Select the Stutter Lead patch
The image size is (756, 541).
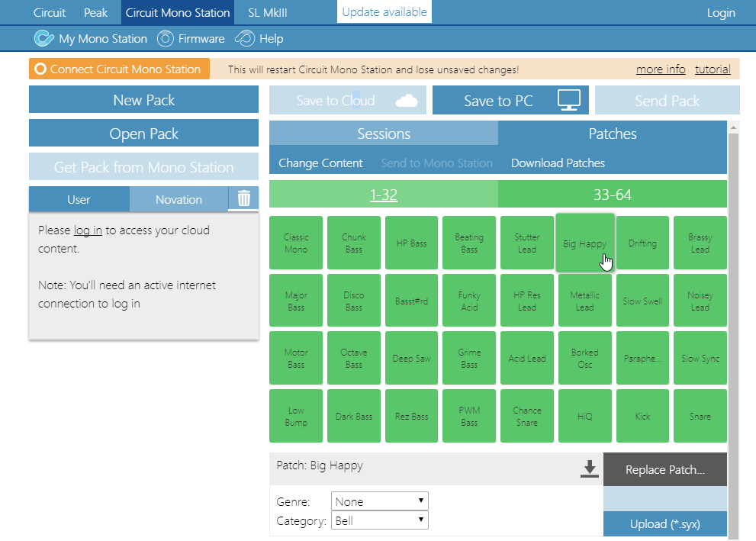[527, 243]
